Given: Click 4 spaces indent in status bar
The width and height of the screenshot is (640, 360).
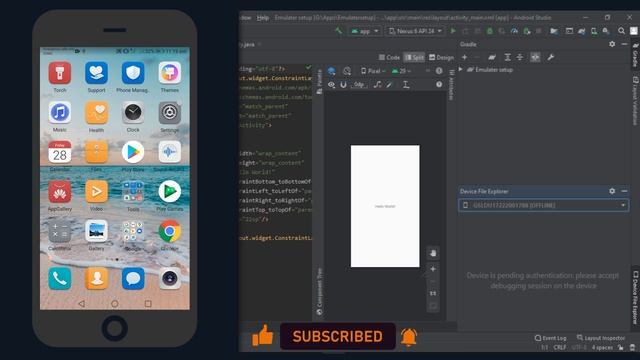Looking at the screenshot, I should 602,347.
